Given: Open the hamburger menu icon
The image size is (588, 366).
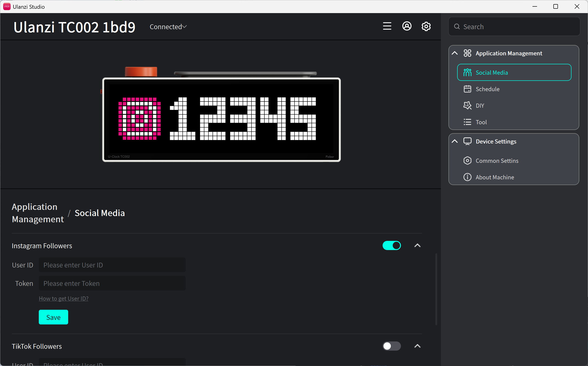Looking at the screenshot, I should (387, 26).
